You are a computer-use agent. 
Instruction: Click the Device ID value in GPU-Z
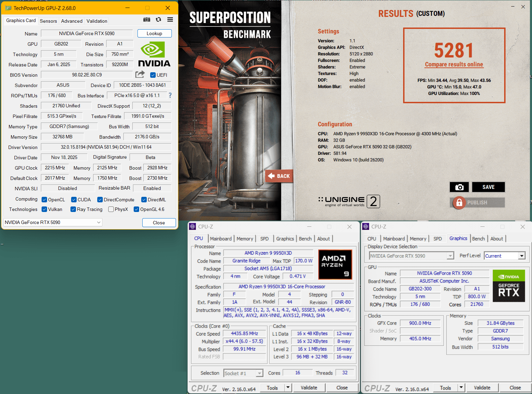(142, 85)
